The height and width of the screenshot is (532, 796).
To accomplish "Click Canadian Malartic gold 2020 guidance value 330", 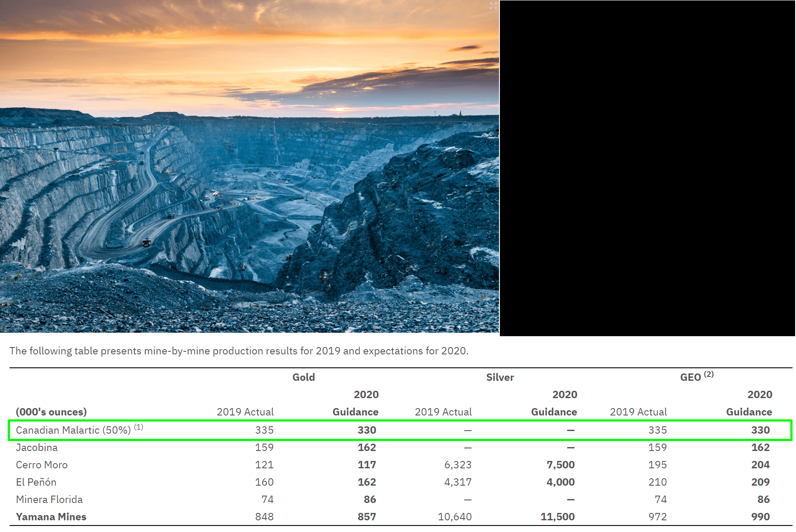I will point(367,430).
